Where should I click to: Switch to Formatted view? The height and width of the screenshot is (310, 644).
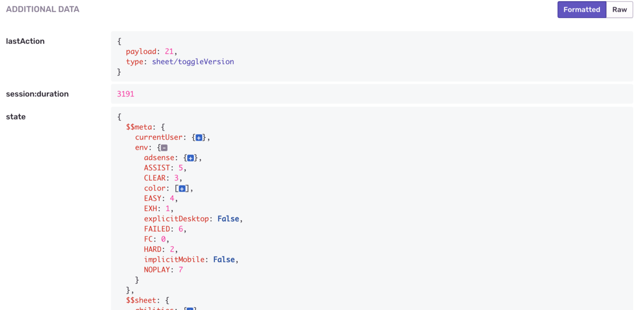point(582,10)
